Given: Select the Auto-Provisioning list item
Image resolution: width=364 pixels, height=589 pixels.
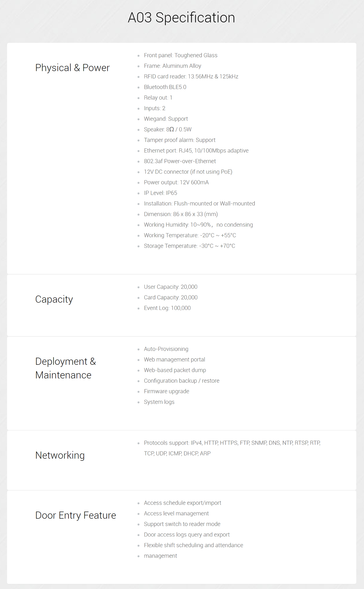Looking at the screenshot, I should pyautogui.click(x=166, y=349).
